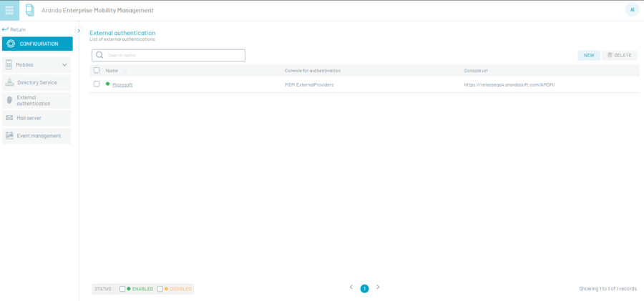The image size is (644, 301).
Task: Click the Event management calendar icon
Action: (x=9, y=136)
